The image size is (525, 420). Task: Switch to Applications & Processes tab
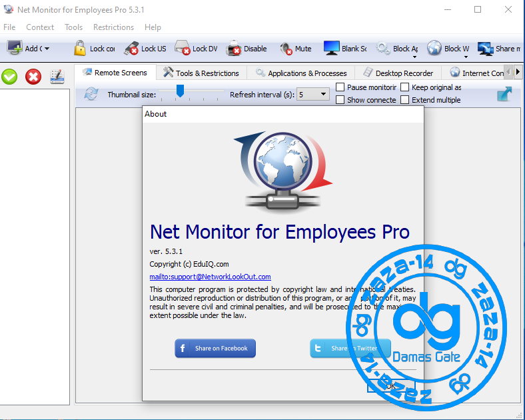point(301,73)
